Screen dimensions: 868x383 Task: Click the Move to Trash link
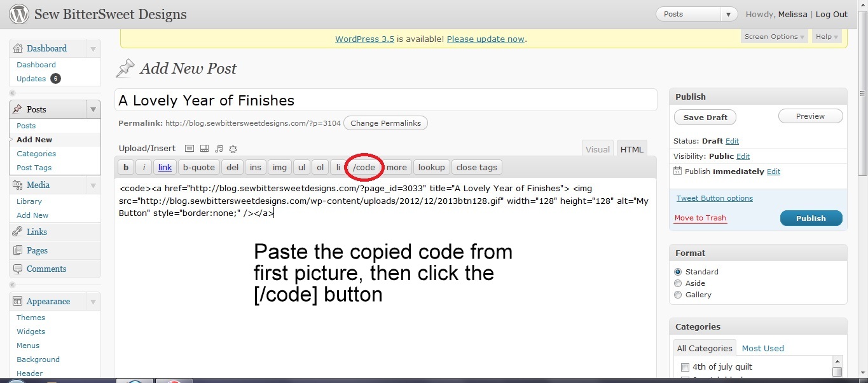pyautogui.click(x=700, y=218)
